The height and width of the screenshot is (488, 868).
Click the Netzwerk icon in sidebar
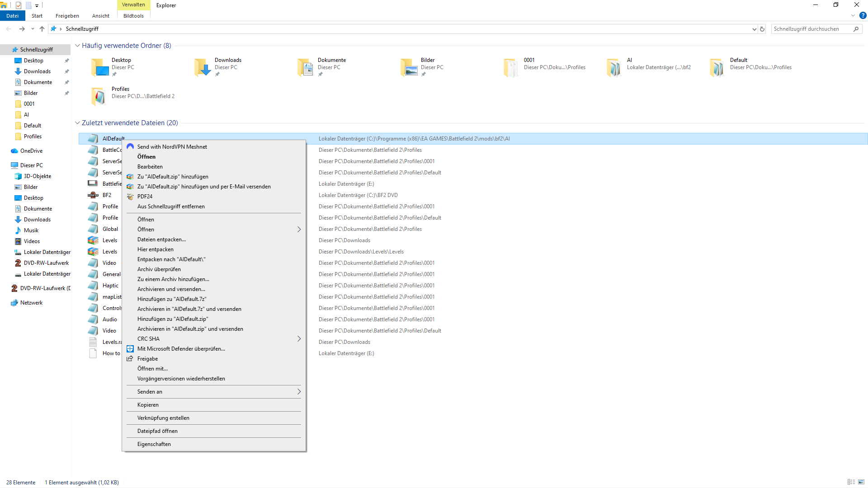tap(14, 303)
